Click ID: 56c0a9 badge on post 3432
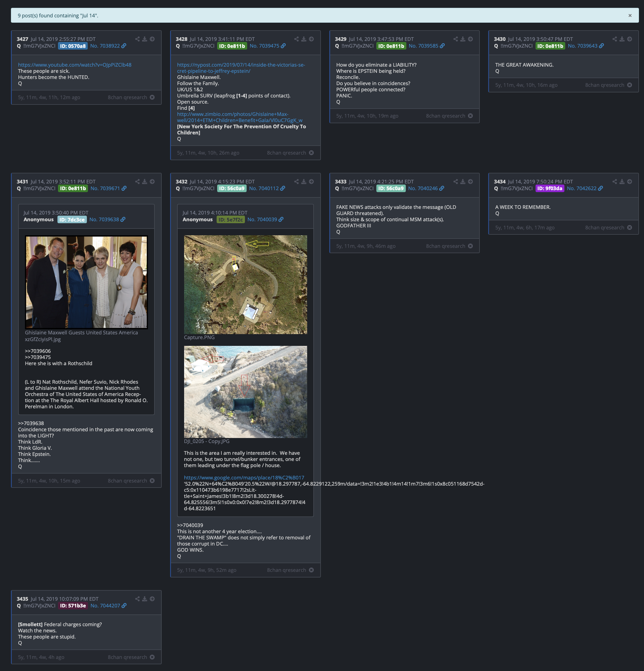 tap(231, 188)
